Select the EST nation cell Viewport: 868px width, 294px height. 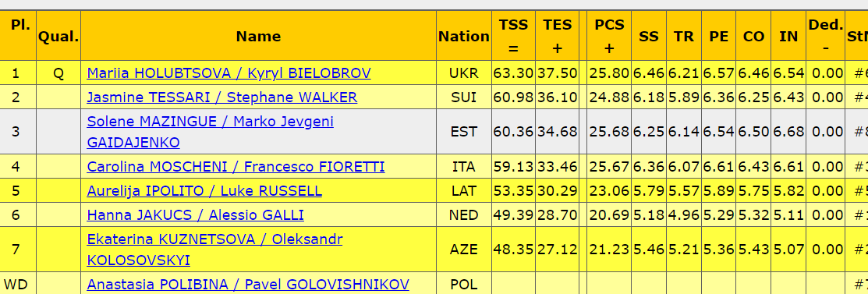(x=464, y=132)
